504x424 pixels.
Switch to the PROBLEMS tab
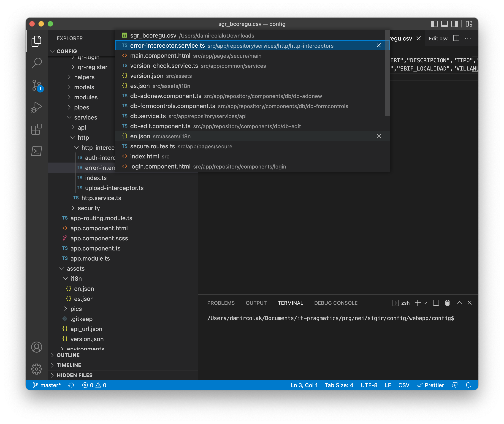point(221,303)
